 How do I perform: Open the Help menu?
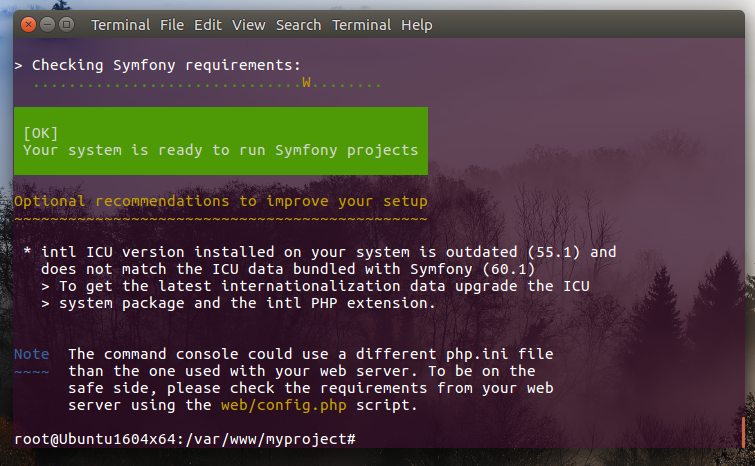click(417, 25)
